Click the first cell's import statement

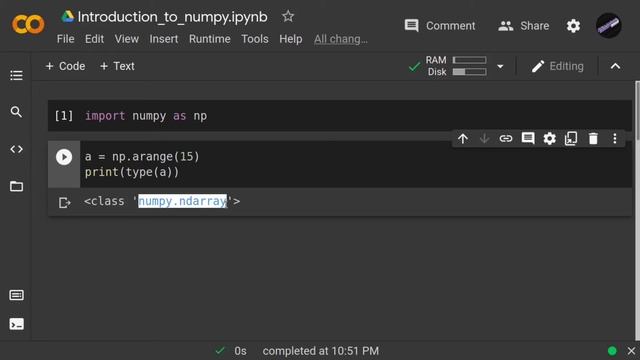click(x=146, y=116)
